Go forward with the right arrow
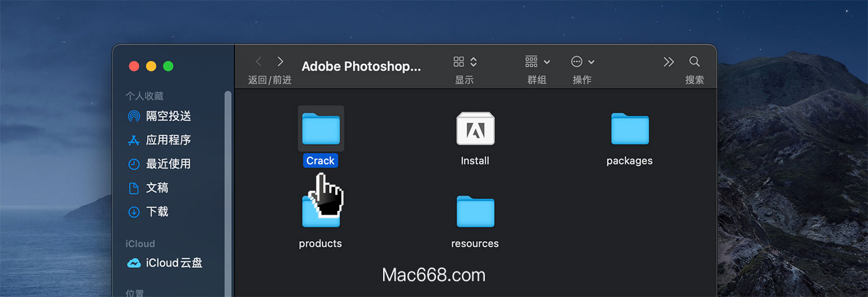868x297 pixels. coord(280,61)
